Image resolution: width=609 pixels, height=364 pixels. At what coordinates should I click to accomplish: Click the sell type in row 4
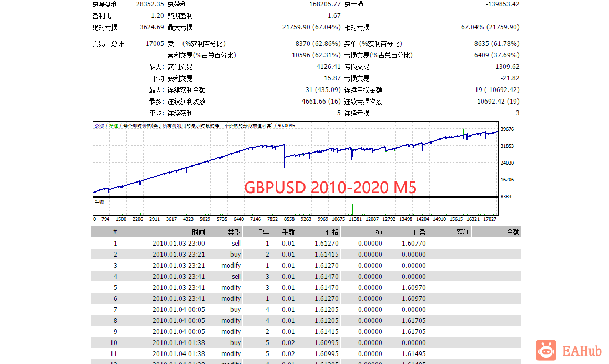point(237,277)
